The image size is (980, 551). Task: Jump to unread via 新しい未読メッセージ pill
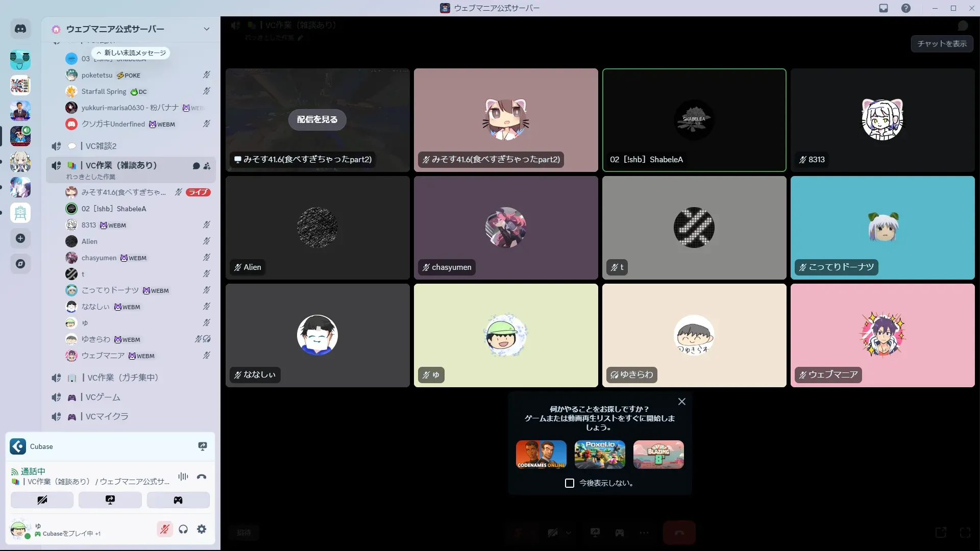pos(131,53)
